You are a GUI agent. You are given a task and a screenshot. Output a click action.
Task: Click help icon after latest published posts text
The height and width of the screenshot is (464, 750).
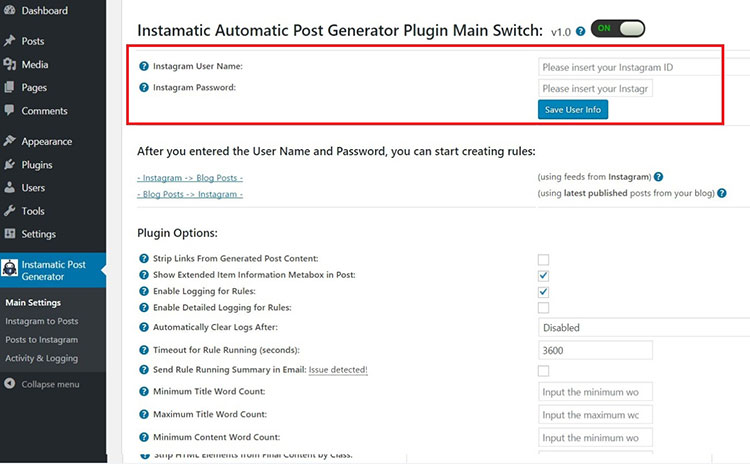click(x=722, y=193)
